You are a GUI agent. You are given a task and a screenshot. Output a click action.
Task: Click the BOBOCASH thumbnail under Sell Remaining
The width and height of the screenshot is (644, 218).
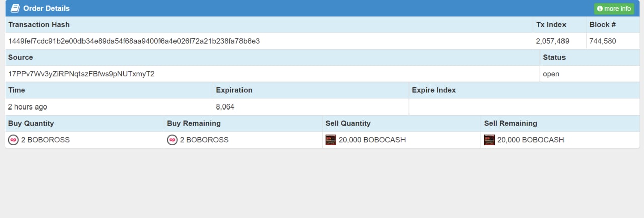[x=489, y=140]
